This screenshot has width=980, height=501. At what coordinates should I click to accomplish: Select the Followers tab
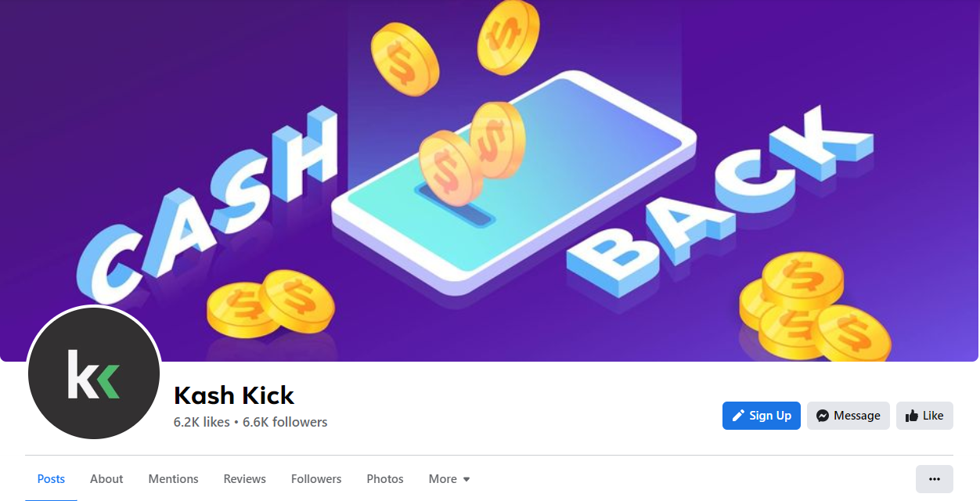coord(316,479)
